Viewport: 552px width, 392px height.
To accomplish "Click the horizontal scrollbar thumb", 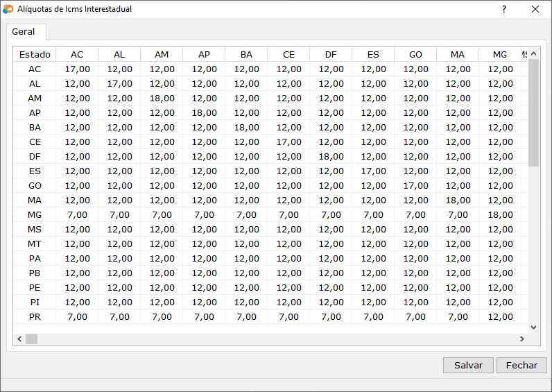I will (x=32, y=339).
